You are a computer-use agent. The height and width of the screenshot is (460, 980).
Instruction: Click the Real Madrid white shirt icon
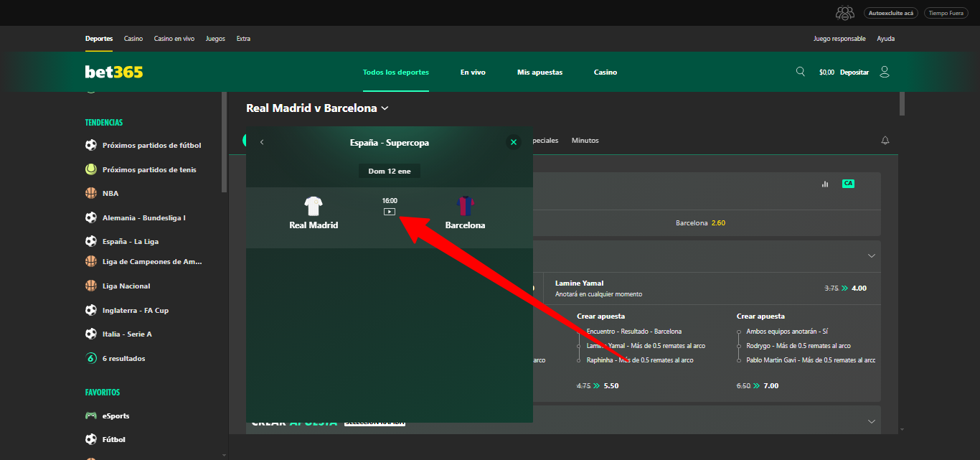314,207
